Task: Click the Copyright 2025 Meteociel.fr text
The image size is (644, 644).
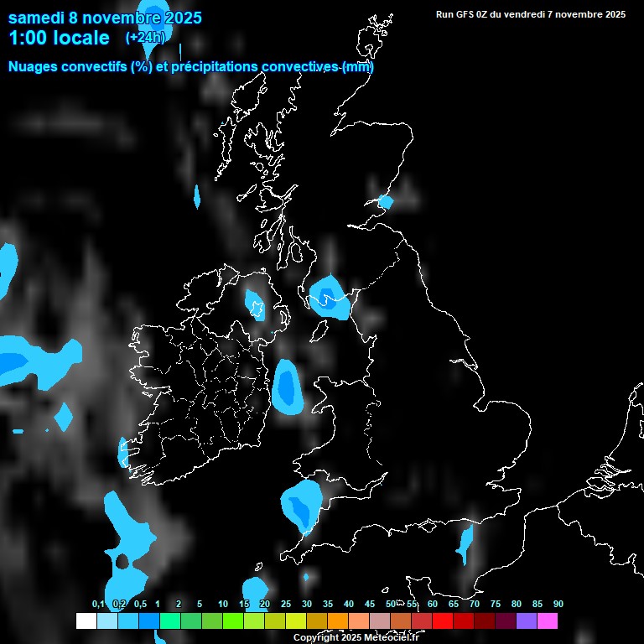Action: click(x=356, y=638)
